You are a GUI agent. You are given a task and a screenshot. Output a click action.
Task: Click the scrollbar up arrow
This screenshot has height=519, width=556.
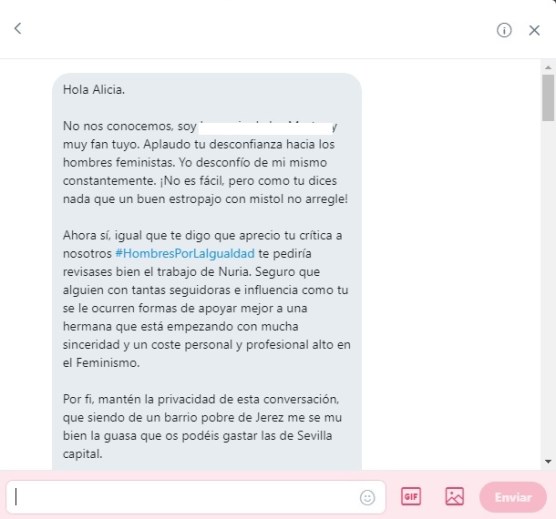pyautogui.click(x=548, y=67)
